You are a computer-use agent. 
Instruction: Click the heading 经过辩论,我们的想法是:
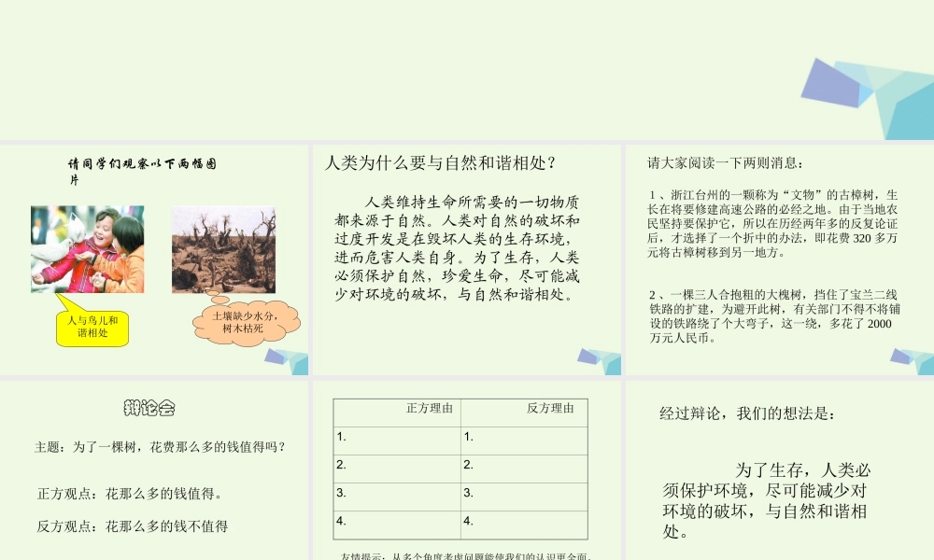(747, 413)
